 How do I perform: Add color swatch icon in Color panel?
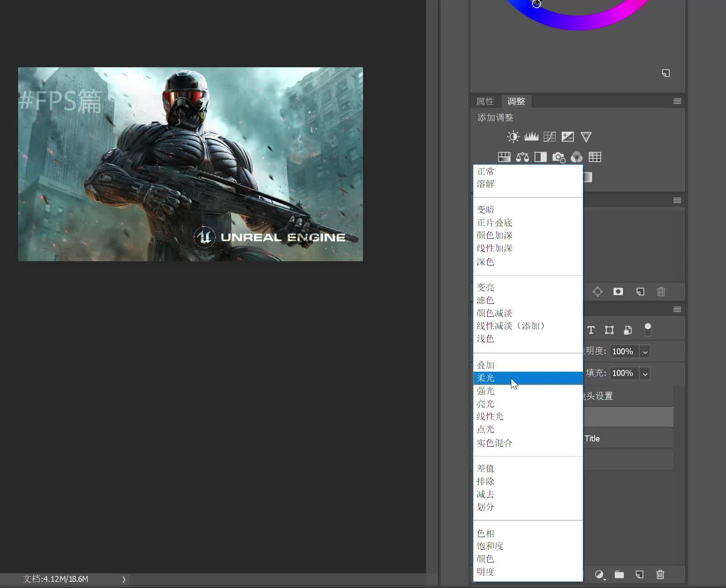click(666, 73)
